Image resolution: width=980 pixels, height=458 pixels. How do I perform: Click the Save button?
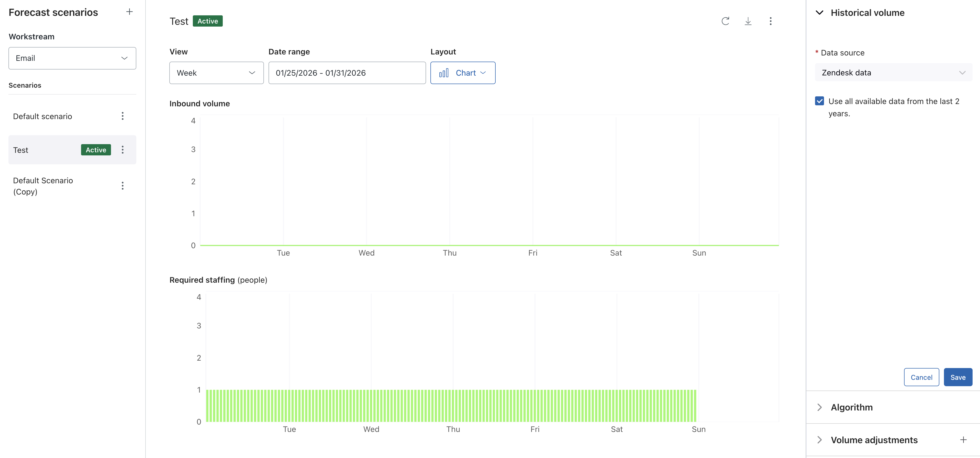(957, 377)
